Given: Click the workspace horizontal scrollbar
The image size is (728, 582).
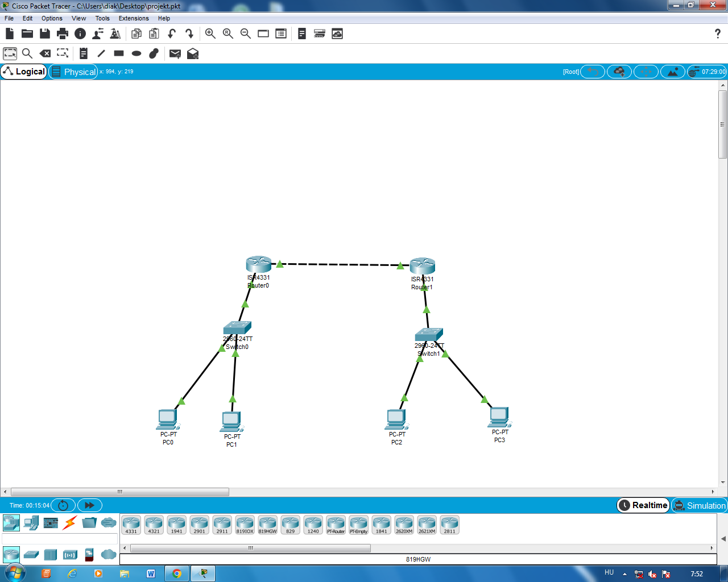Looking at the screenshot, I should pyautogui.click(x=119, y=492).
